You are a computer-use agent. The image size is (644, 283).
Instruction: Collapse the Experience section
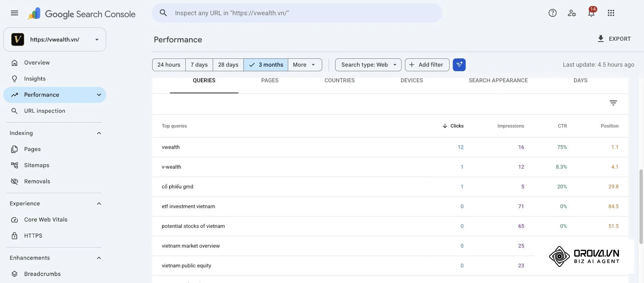tap(99, 204)
